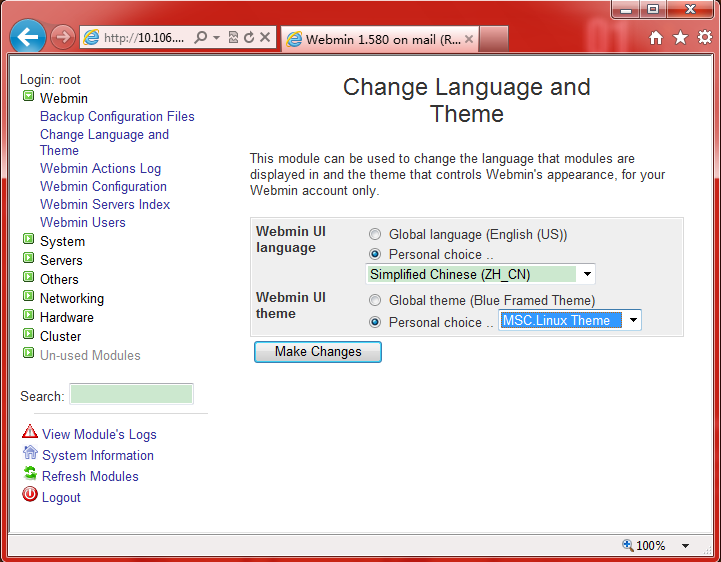Image resolution: width=721 pixels, height=562 pixels.
Task: Open Webmin Users link
Action: 83,222
